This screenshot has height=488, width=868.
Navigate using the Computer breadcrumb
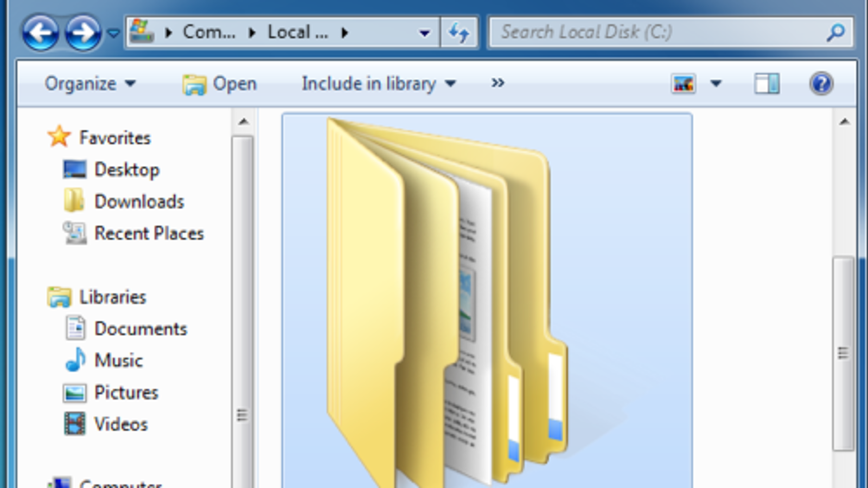[208, 32]
